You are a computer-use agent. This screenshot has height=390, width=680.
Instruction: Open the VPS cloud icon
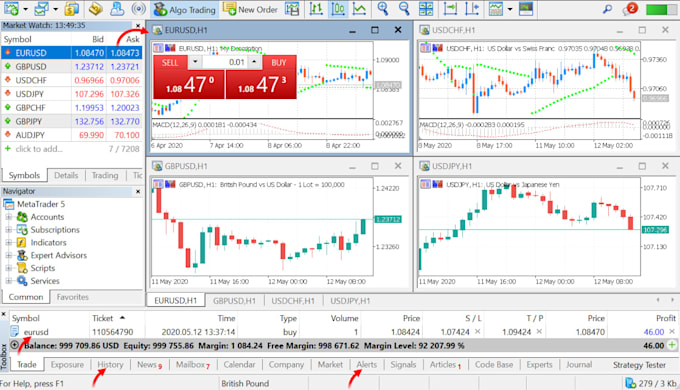click(x=117, y=9)
